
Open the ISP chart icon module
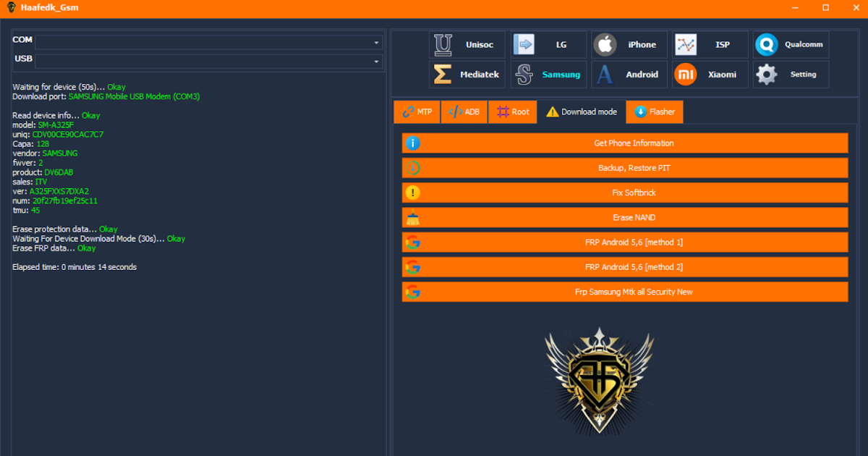coord(686,45)
